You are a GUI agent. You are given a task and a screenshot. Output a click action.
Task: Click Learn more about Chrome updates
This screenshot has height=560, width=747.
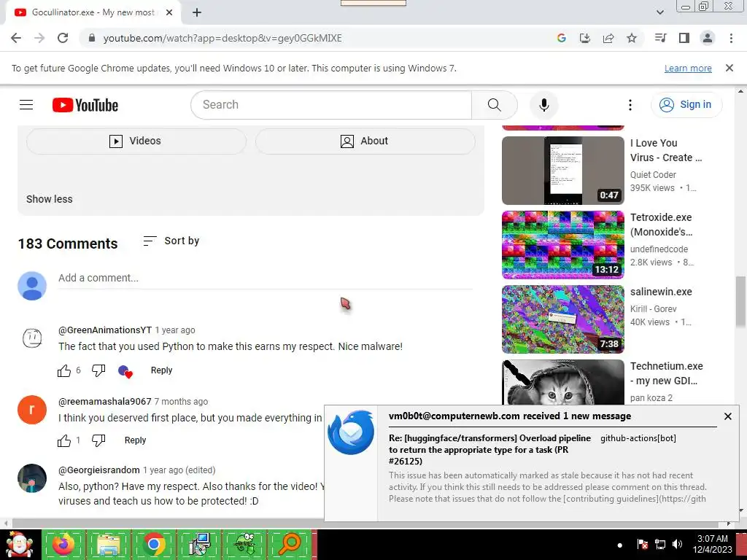click(688, 68)
